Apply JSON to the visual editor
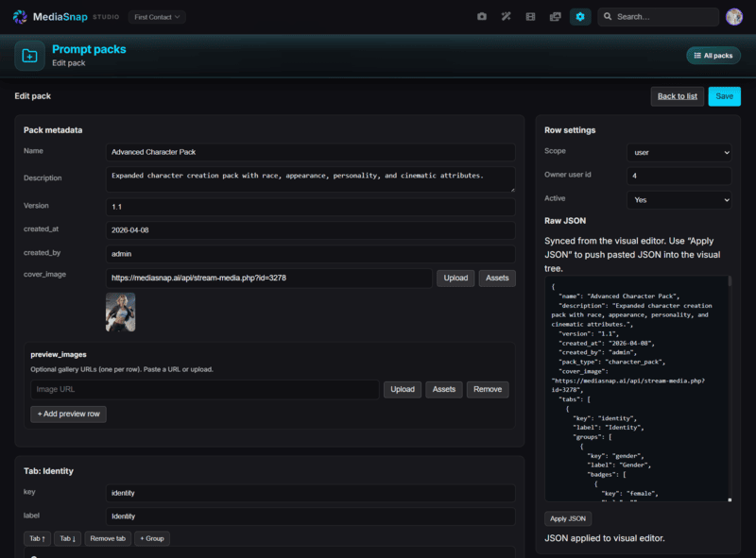756x558 pixels. pos(567,517)
